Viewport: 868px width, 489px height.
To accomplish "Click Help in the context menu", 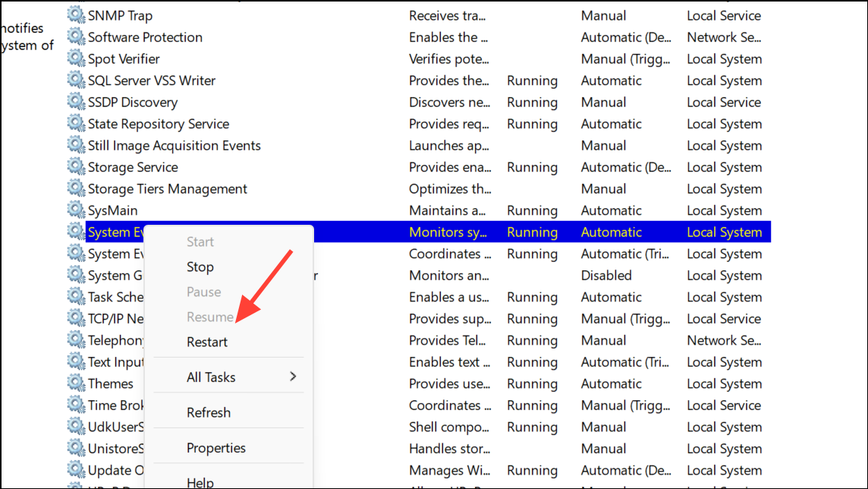I will [x=200, y=482].
